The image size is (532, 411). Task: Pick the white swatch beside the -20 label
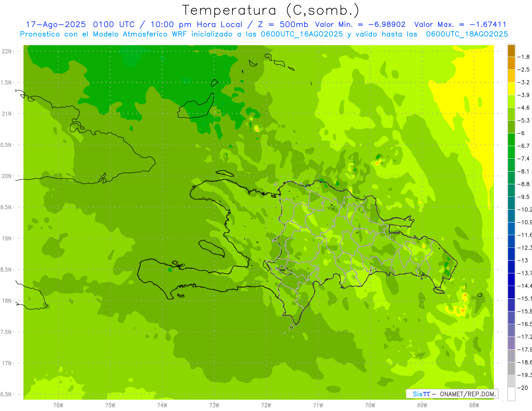pyautogui.click(x=511, y=394)
